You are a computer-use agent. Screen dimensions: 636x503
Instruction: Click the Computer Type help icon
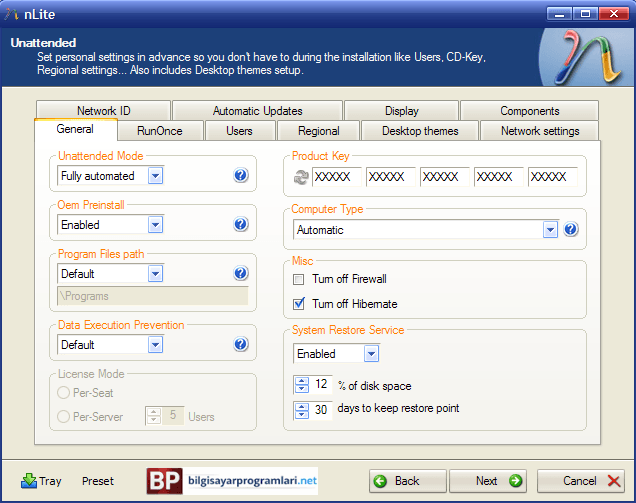(570, 229)
